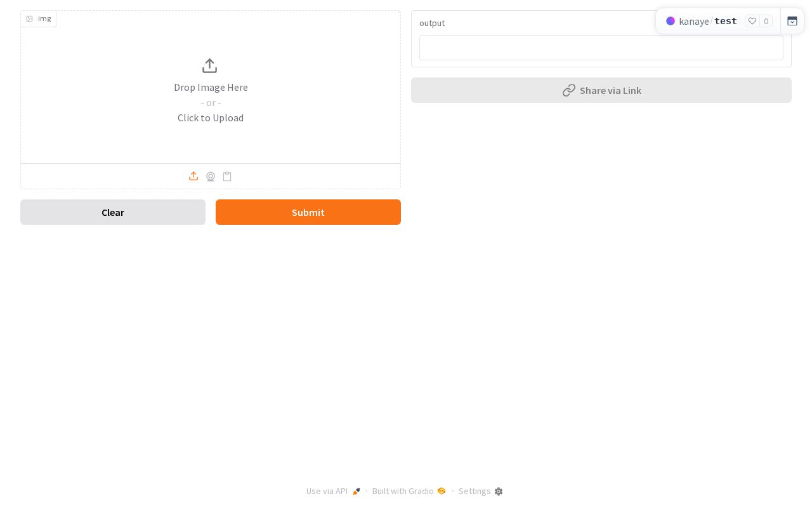Click the Gradio logo icon in footer
This screenshot has height=508, width=812.
(442, 491)
